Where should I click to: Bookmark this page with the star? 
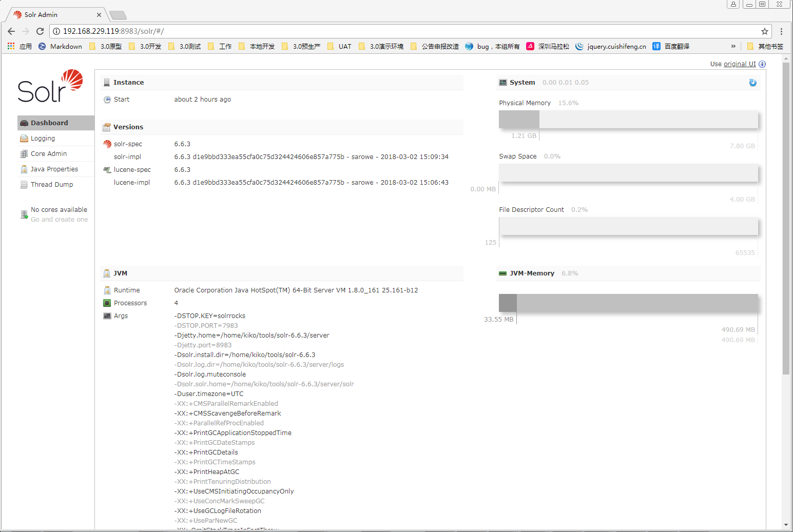[x=765, y=31]
